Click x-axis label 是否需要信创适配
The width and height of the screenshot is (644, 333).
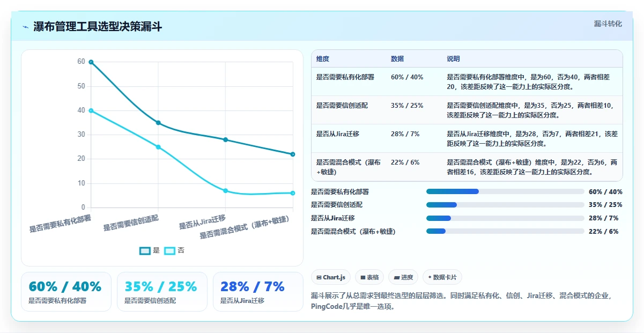pyautogui.click(x=131, y=223)
